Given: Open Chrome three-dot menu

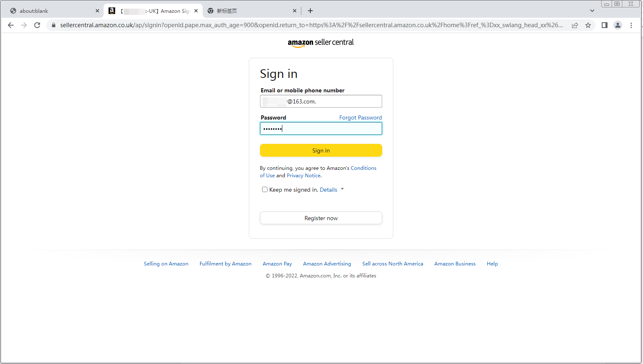Looking at the screenshot, I should point(631,25).
